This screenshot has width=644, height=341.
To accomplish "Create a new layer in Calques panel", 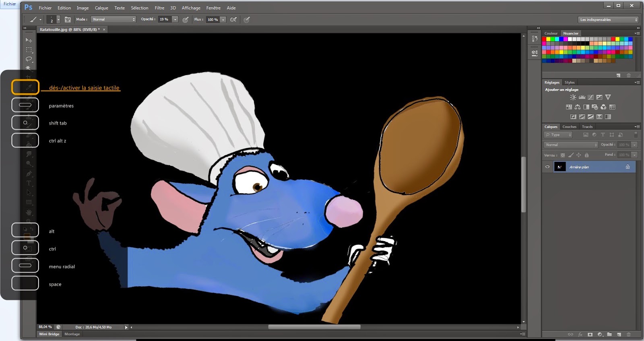I will [x=619, y=334].
